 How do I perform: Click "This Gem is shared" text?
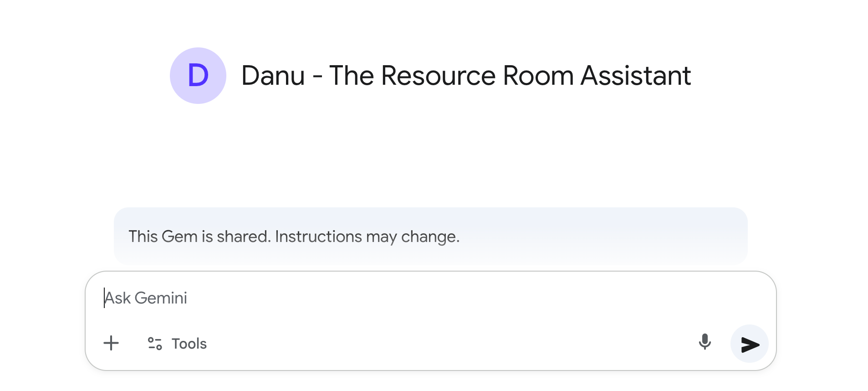point(199,237)
